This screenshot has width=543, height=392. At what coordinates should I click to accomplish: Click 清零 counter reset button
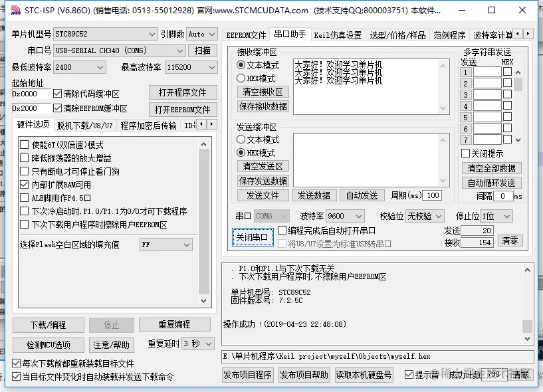click(x=510, y=241)
